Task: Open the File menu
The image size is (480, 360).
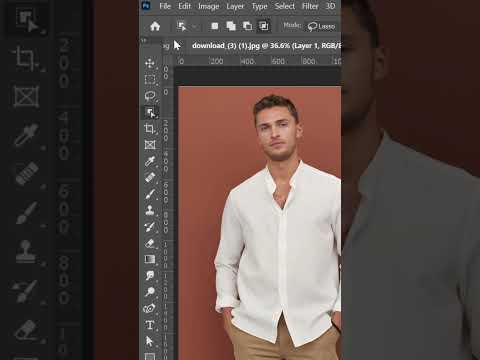Action: [165, 6]
